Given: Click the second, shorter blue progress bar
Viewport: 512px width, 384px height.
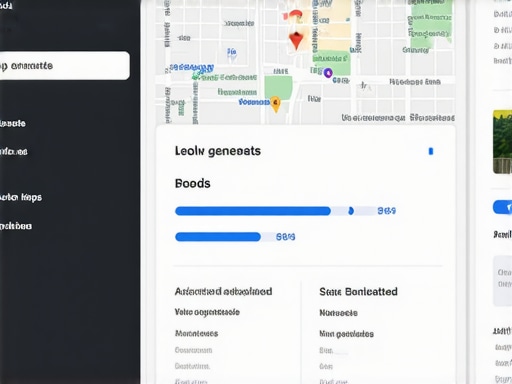Looking at the screenshot, I should [x=218, y=237].
